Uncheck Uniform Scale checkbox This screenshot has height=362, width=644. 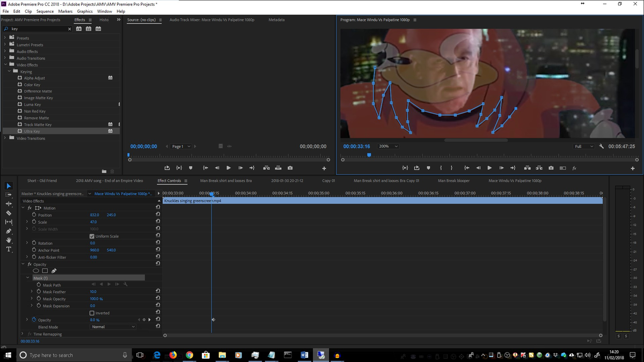click(92, 236)
